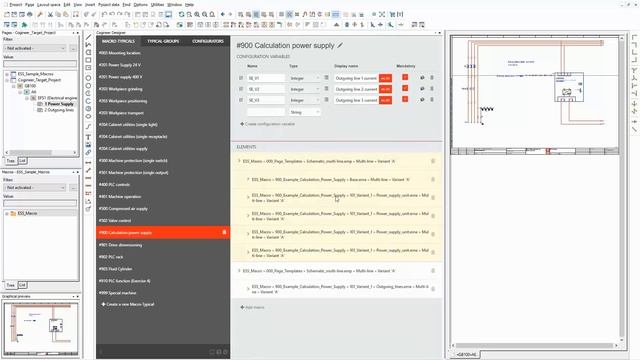This screenshot has height=360, width=640.
Task: Select the Circle drawing tool
Action: [88, 78]
